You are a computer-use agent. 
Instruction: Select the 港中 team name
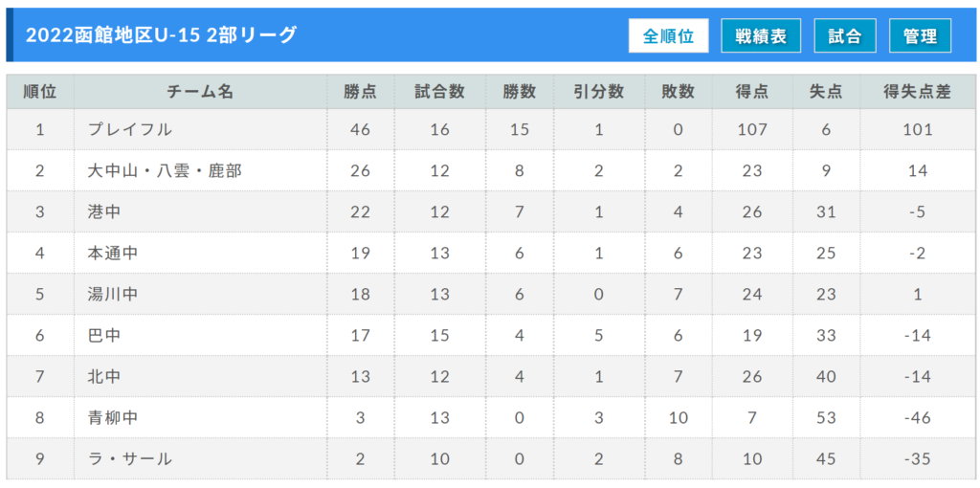pyautogui.click(x=103, y=211)
